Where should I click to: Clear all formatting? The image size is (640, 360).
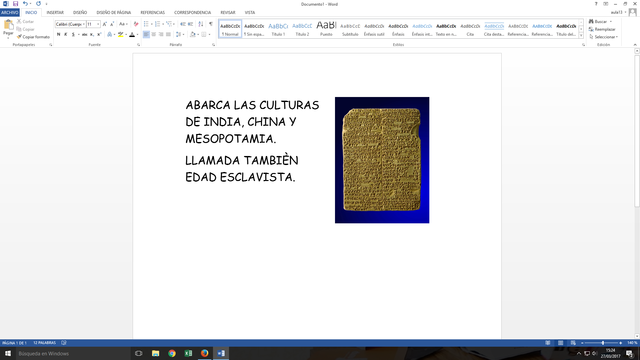click(x=136, y=24)
